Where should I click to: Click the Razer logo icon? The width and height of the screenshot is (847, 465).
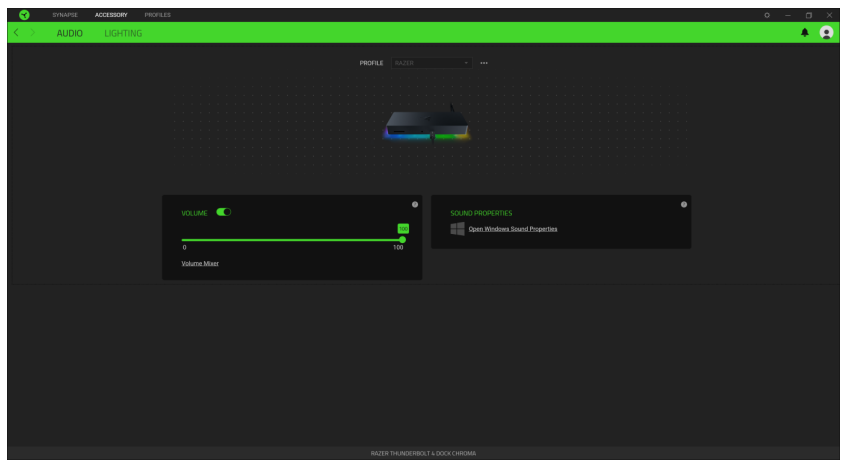[24, 15]
